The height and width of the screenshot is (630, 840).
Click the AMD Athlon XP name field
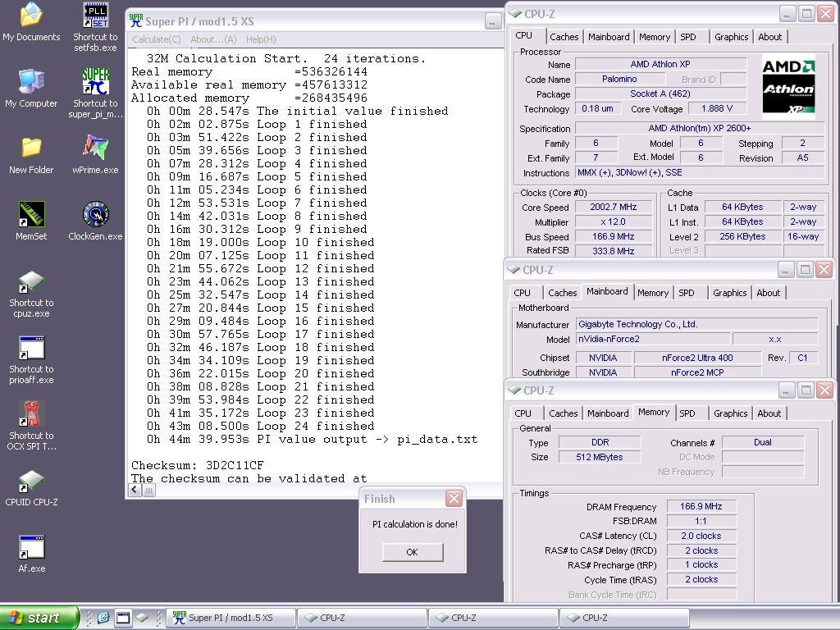point(660,64)
